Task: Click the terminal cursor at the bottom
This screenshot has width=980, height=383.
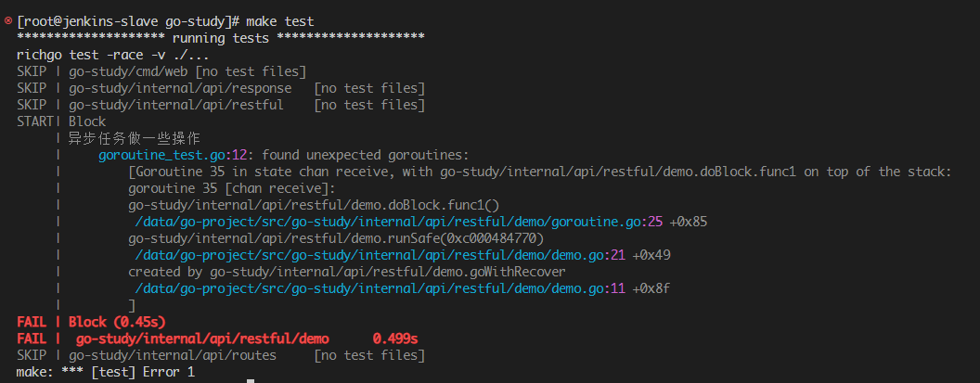Action: 251,380
